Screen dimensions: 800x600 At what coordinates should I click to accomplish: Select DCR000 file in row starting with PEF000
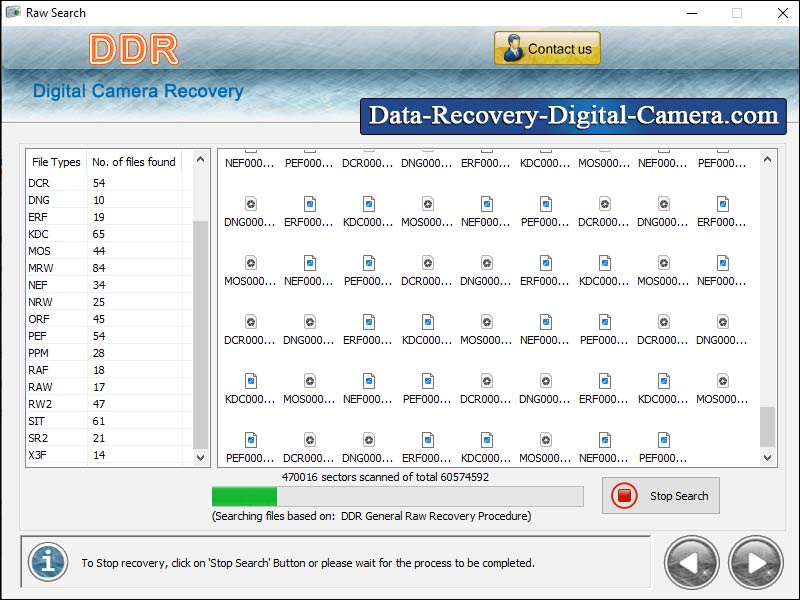click(x=309, y=447)
